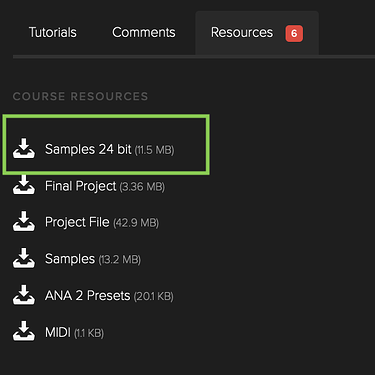The image size is (375, 375).
Task: Click the 11.5 MB file size label
Action: (154, 150)
